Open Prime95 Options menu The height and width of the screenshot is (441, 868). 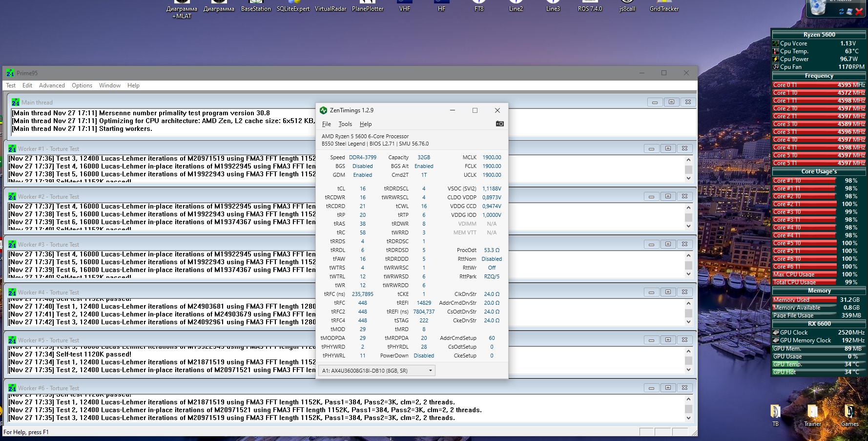click(x=82, y=85)
